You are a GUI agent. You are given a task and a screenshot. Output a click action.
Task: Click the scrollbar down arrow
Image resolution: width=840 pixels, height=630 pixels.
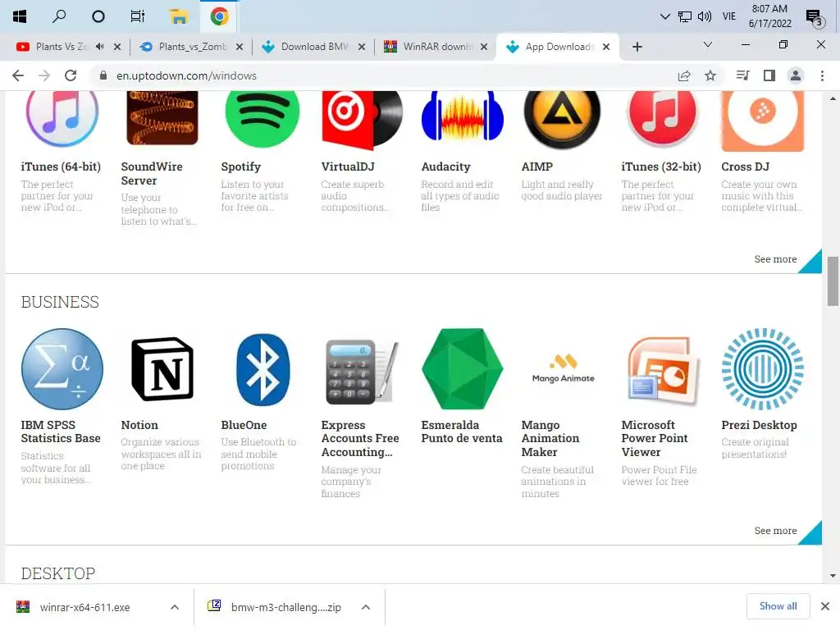click(x=833, y=576)
